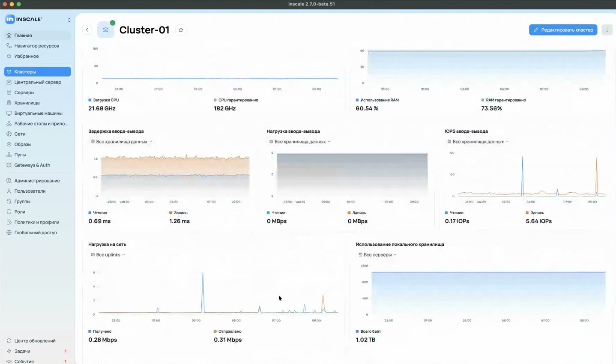
Task: Toggle Получено legend in network chart
Action: (100, 331)
